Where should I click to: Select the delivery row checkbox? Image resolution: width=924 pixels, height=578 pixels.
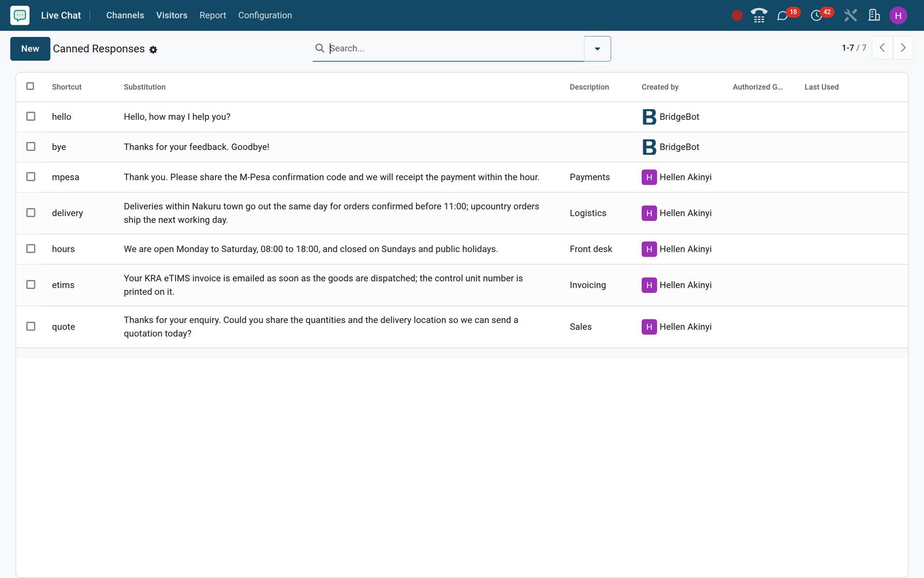point(31,213)
